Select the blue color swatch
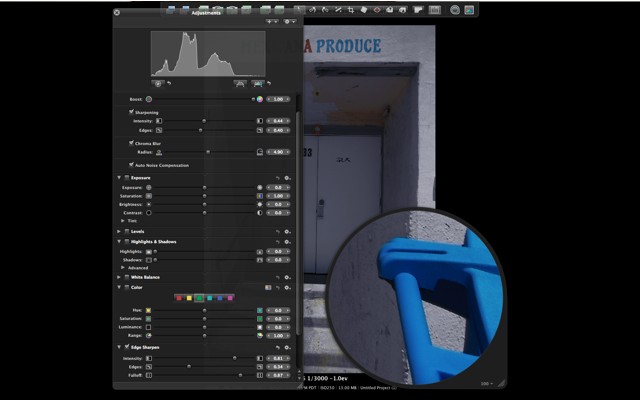 point(220,298)
